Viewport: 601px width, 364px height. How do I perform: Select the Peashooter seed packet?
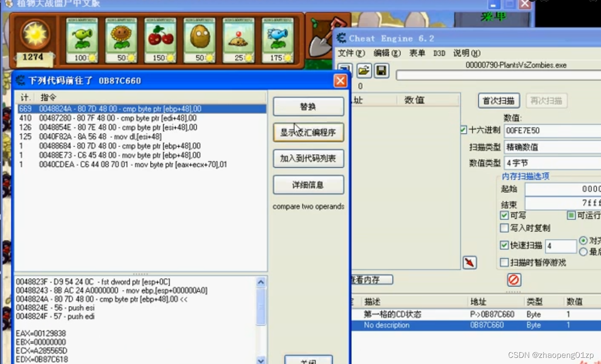click(82, 41)
